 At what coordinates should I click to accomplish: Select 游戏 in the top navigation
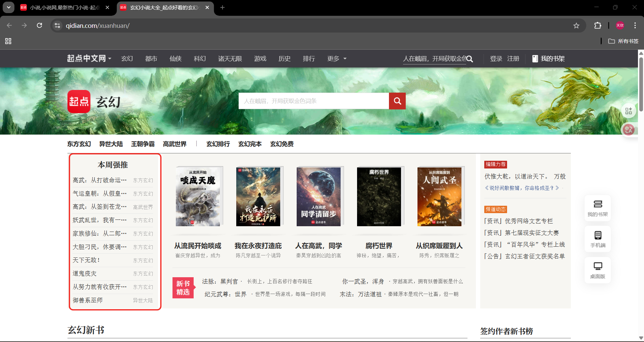point(260,59)
